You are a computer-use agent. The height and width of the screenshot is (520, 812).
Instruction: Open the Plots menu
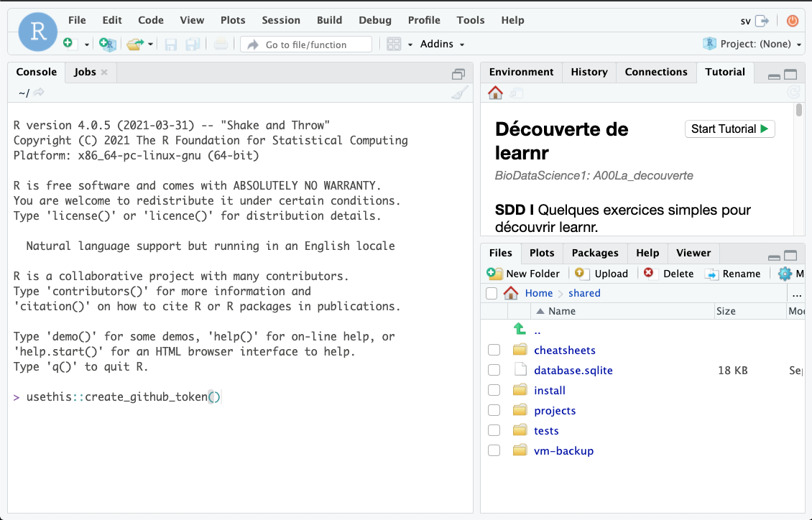(233, 20)
